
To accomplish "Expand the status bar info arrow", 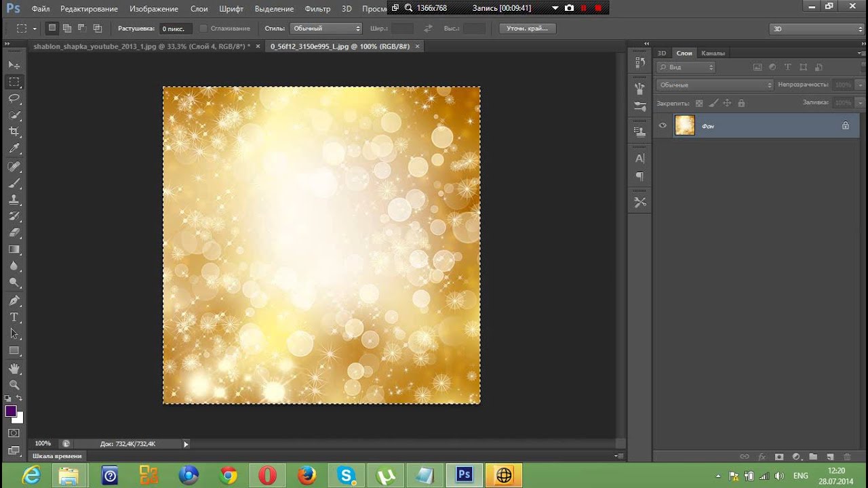I will tap(186, 444).
